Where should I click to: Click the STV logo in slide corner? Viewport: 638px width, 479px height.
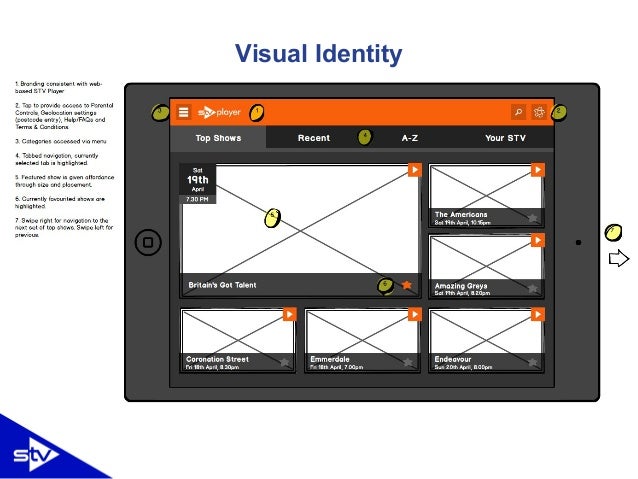pyautogui.click(x=36, y=454)
